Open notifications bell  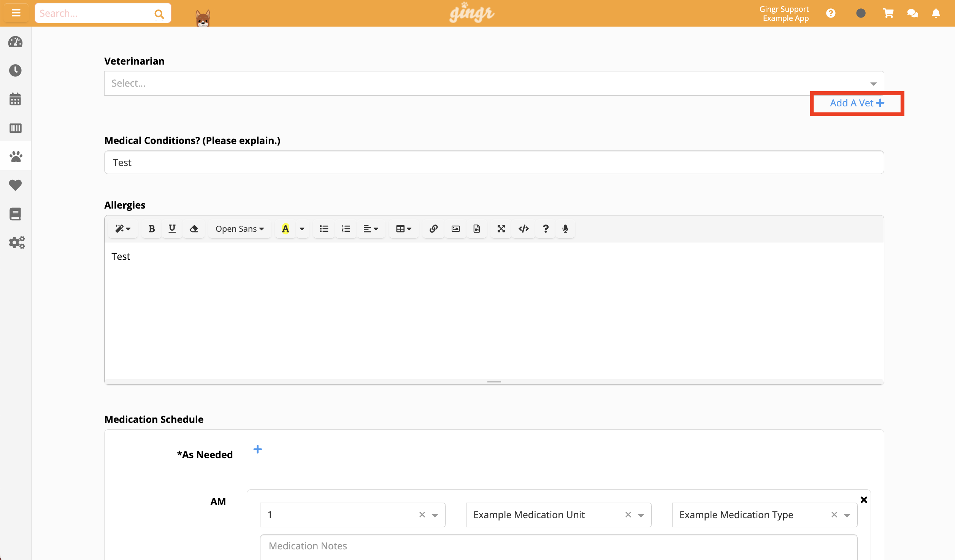(936, 13)
